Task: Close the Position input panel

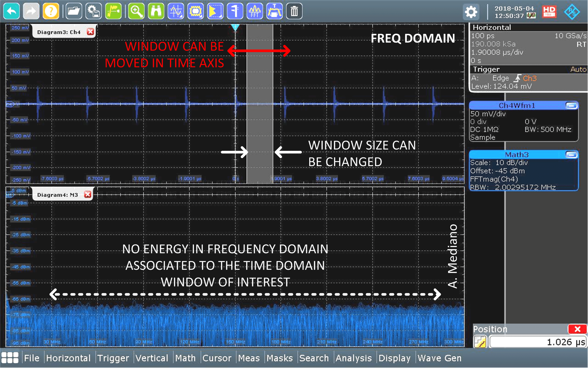Action: point(577,329)
